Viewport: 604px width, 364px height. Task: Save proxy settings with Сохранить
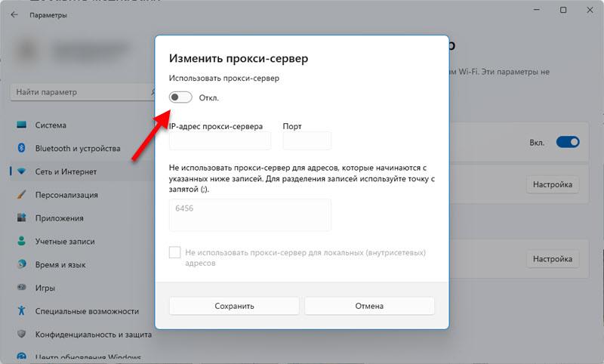[x=234, y=306]
